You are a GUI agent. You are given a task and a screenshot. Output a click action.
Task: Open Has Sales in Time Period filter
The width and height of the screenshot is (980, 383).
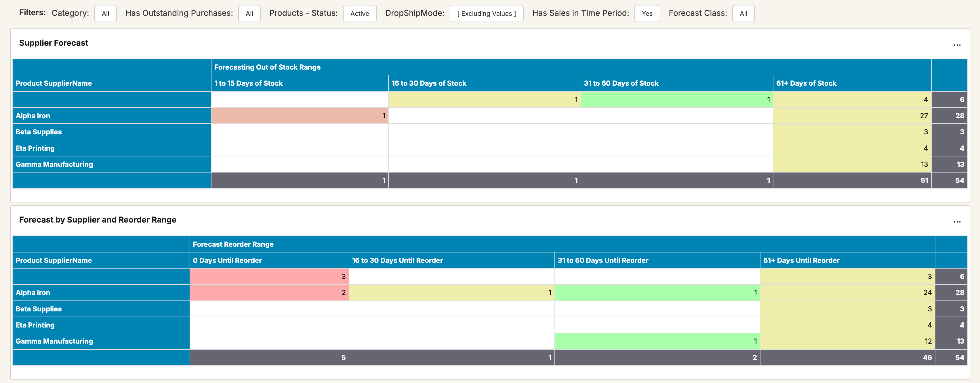[647, 14]
